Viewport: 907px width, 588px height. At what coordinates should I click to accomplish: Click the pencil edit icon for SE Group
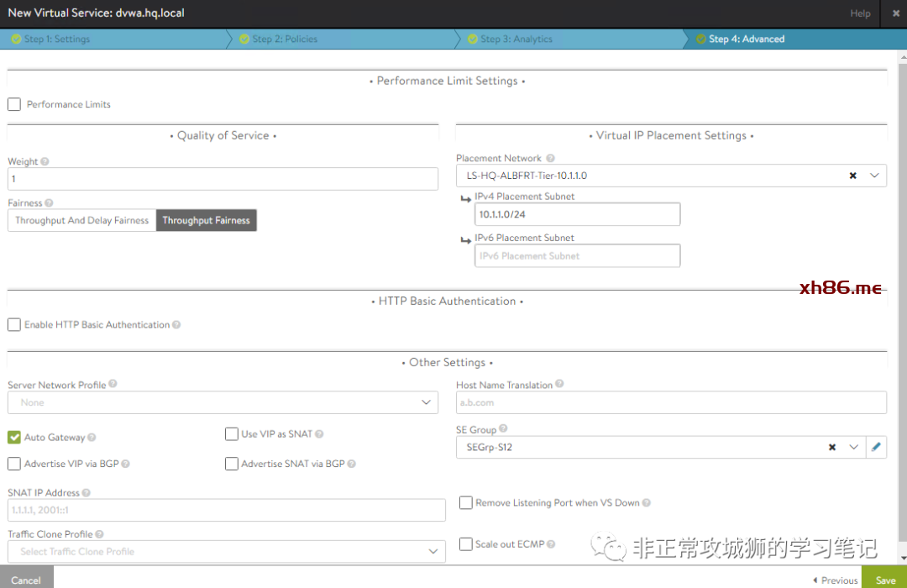coord(876,448)
